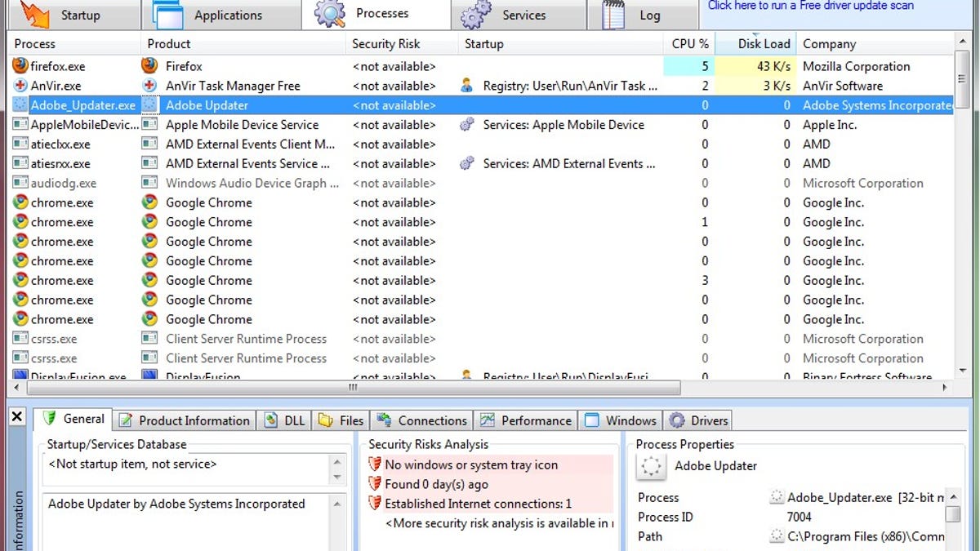Click the AnVir Task Manager Free product icon
The width and height of the screenshot is (980, 551).
149,86
